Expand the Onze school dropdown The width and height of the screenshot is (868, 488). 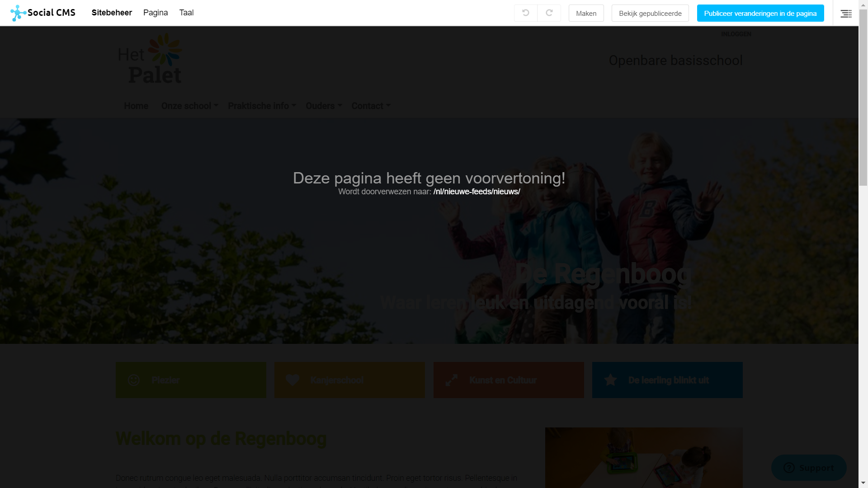[x=189, y=106]
